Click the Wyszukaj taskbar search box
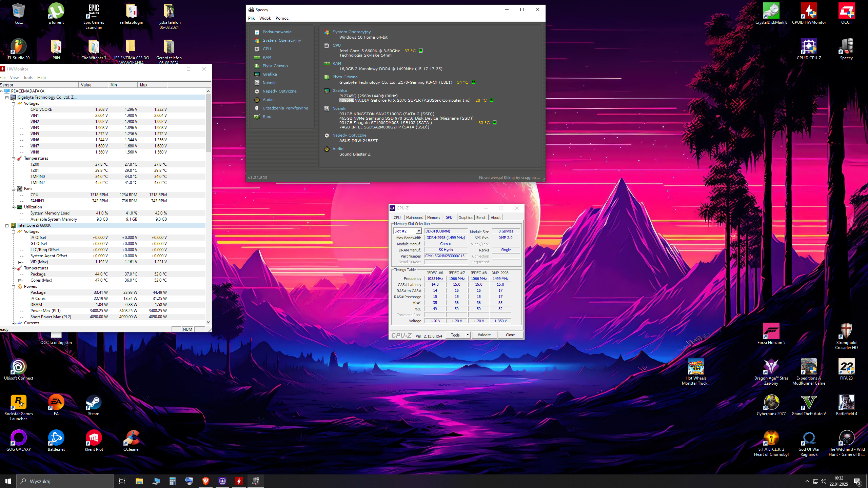This screenshot has width=868, height=488. pos(65,481)
